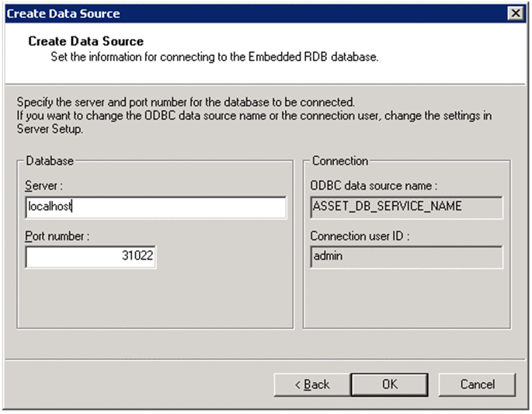Click the Connection group box heading
The width and height of the screenshot is (532, 414).
(339, 161)
